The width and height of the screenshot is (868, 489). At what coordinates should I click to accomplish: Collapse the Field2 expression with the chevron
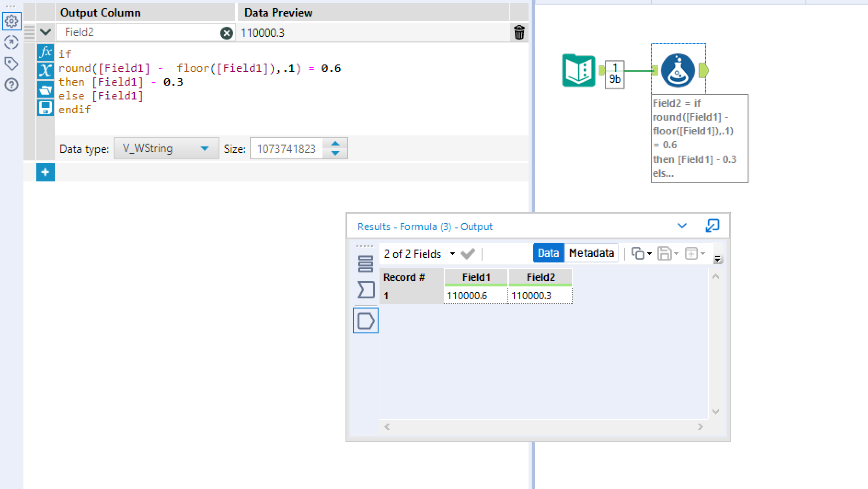(x=46, y=32)
